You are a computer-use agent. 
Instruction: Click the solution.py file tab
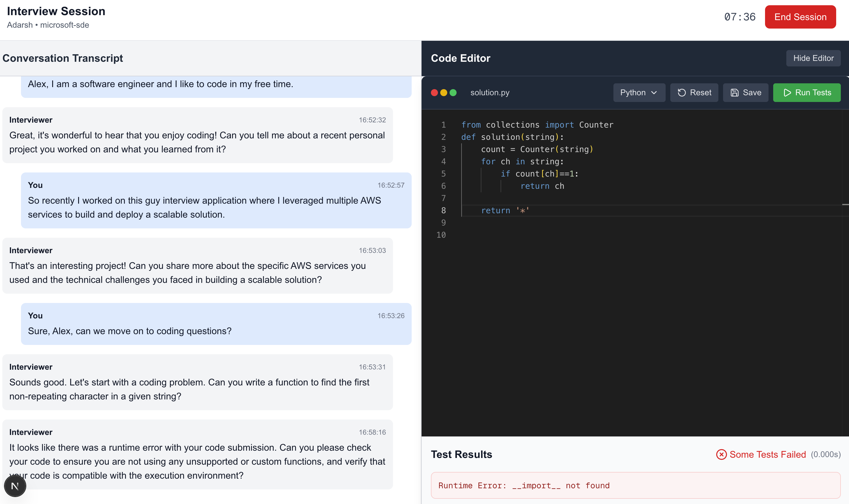tap(490, 92)
